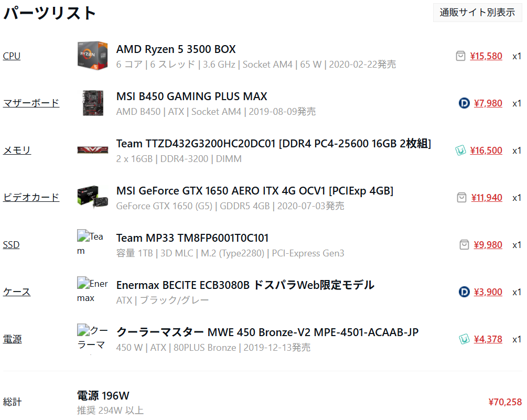Click the Dospara icon beside ¥3,900

[x=464, y=292]
